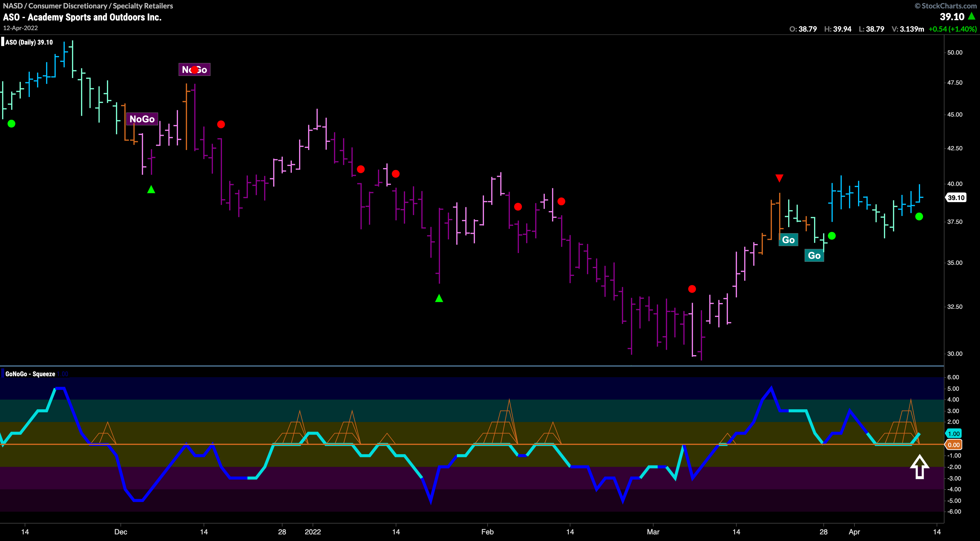Click the '2022' date axis label
This screenshot has width=980, height=541.
313,532
